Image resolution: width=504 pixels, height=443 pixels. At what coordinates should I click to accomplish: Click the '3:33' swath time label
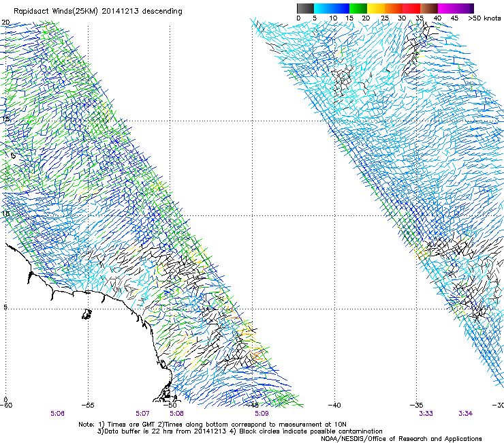coord(426,414)
